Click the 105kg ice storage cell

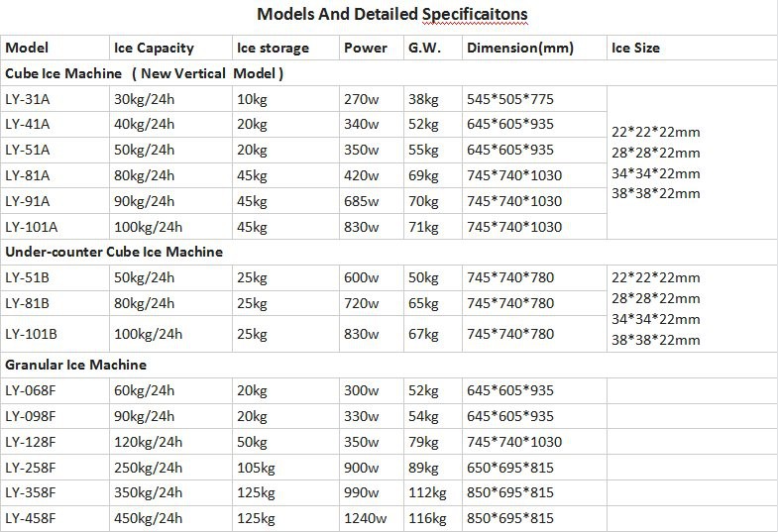[x=258, y=468]
